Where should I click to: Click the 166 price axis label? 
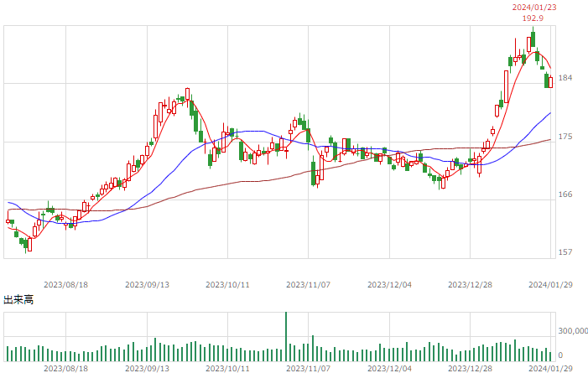[565, 194]
